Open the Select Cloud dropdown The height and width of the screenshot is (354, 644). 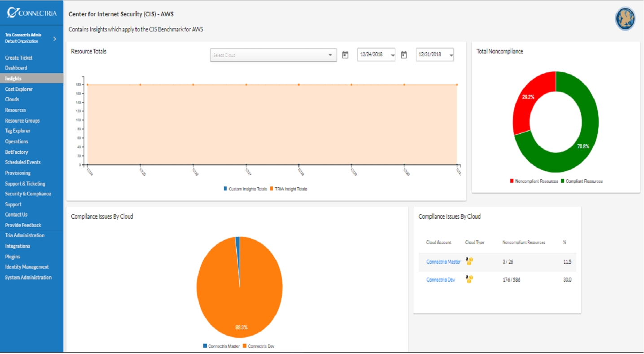[x=273, y=55]
